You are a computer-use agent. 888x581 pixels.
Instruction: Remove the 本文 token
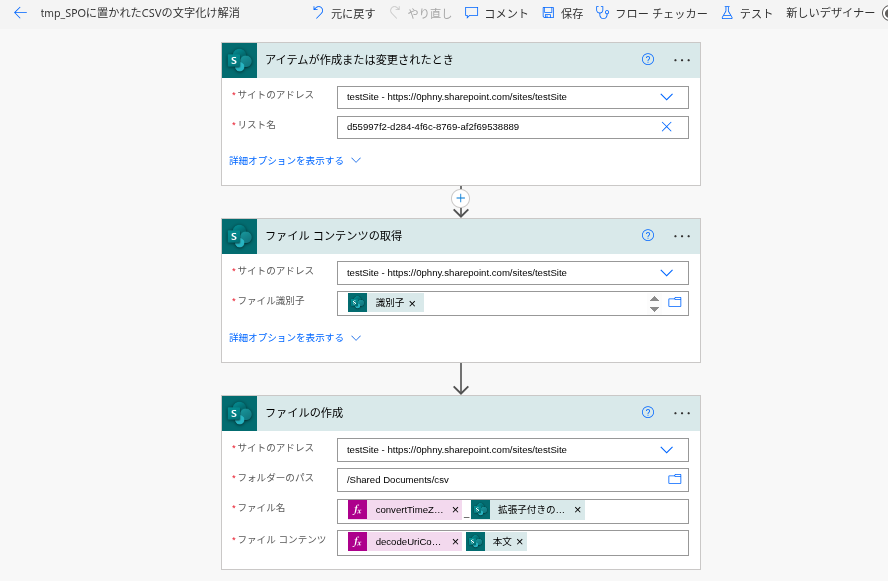(519, 542)
